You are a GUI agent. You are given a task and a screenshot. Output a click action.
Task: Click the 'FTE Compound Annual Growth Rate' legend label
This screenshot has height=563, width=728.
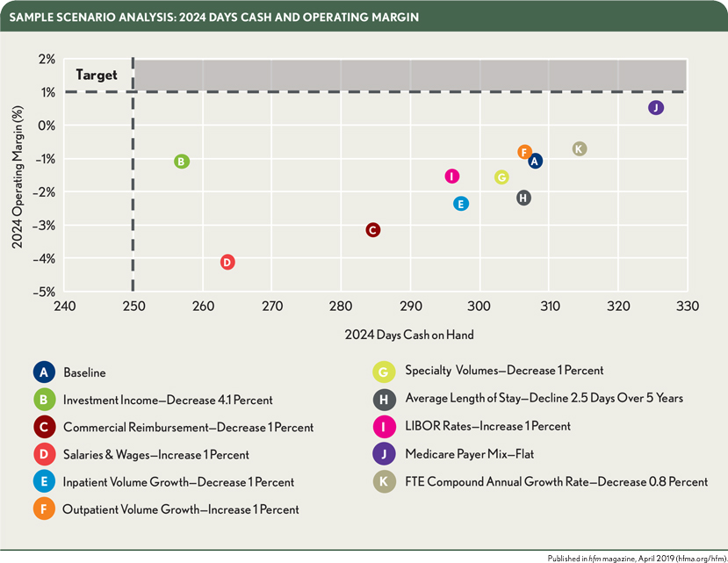tap(556, 481)
